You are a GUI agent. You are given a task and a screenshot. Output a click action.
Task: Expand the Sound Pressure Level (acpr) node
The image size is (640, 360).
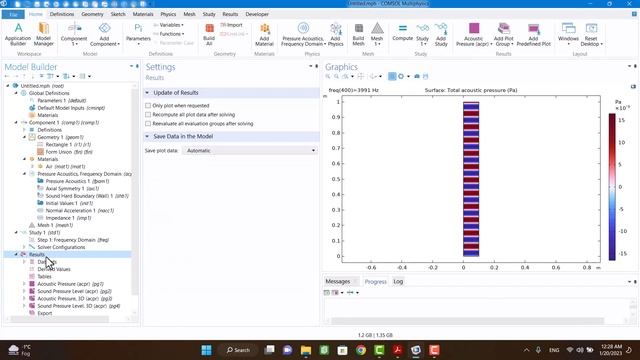[x=24, y=291]
